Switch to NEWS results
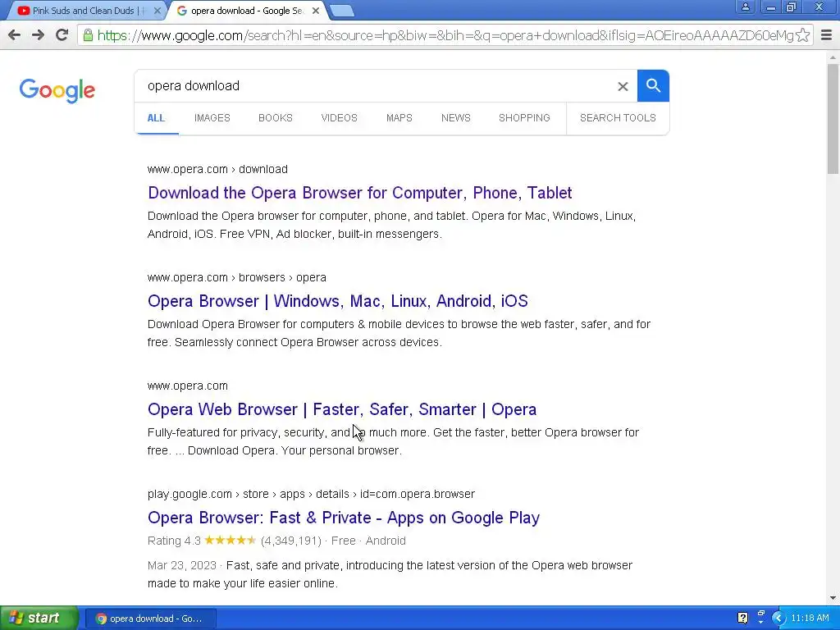Viewport: 840px width, 630px height. tap(456, 118)
